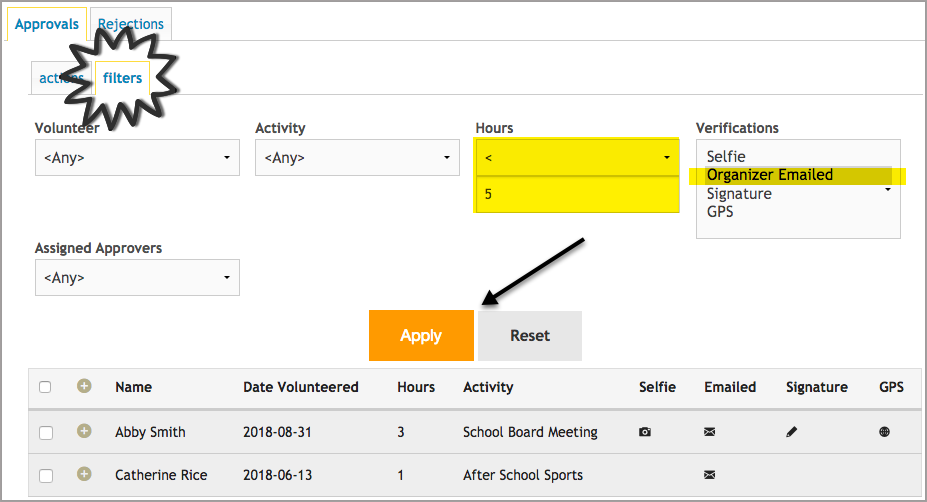
Task: Expand Abby Smith's row with plus icon
Action: click(84, 431)
